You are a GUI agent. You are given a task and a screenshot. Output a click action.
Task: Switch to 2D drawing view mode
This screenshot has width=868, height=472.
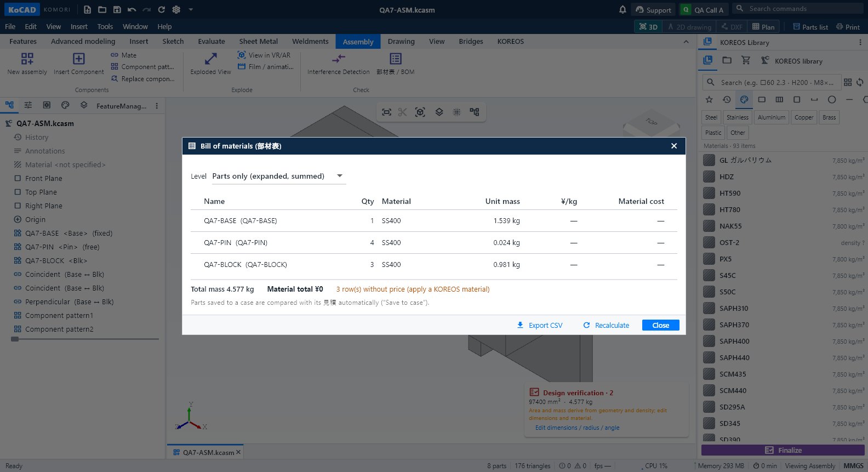689,27
